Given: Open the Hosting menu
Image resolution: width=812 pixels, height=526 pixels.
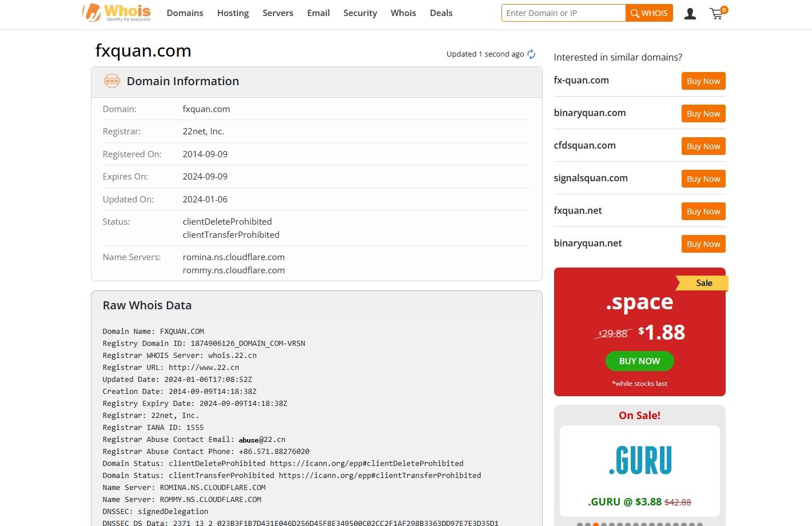Looking at the screenshot, I should click(233, 13).
